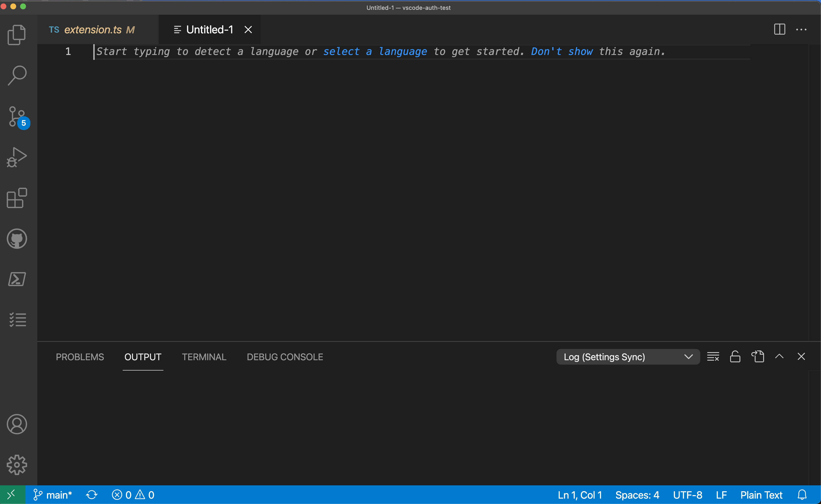Open the Accounts menu

tap(17, 424)
